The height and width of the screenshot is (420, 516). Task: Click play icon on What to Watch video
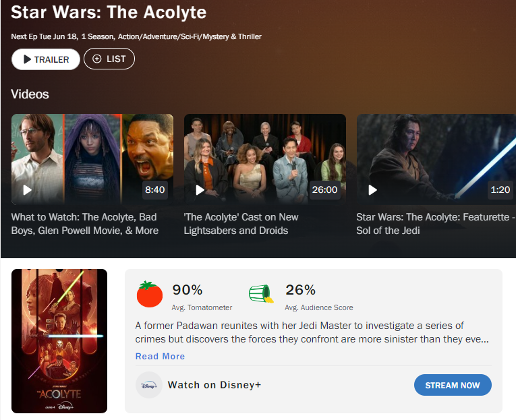[27, 189]
